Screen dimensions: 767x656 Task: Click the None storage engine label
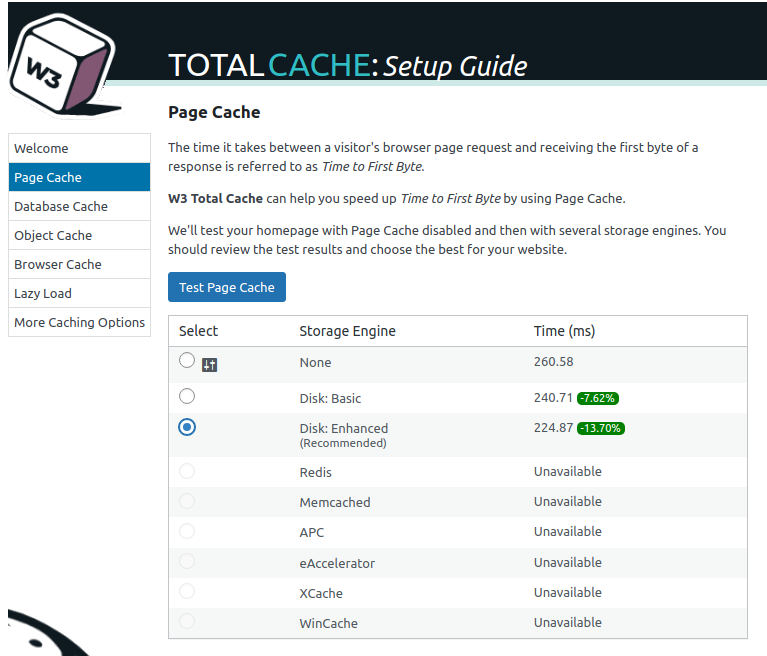(x=315, y=362)
